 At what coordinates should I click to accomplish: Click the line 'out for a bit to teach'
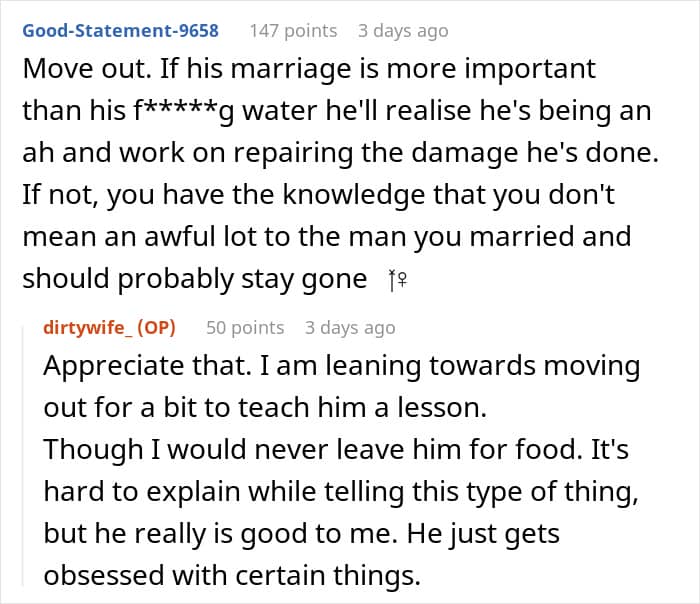click(265, 408)
